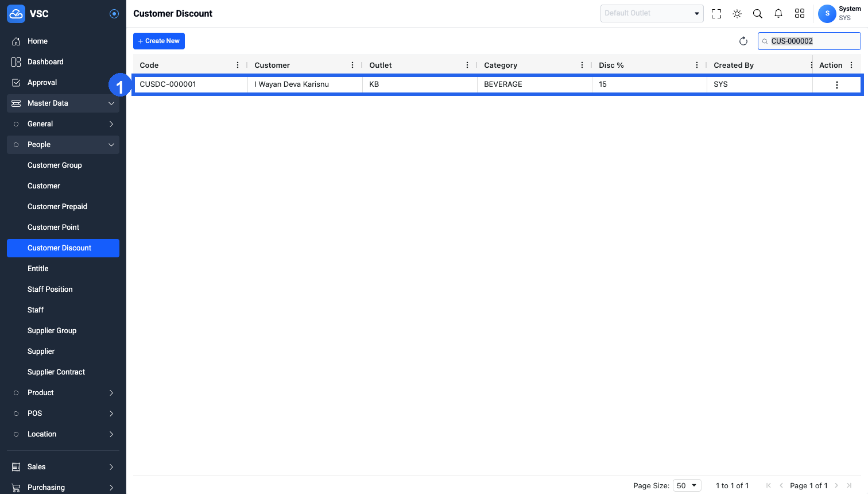The width and height of the screenshot is (868, 494).
Task: Open Customer Prepaid page
Action: pyautogui.click(x=63, y=207)
